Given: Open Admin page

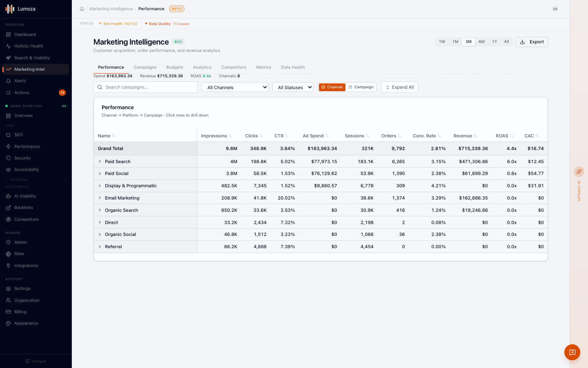Looking at the screenshot, I should coord(36,242).
